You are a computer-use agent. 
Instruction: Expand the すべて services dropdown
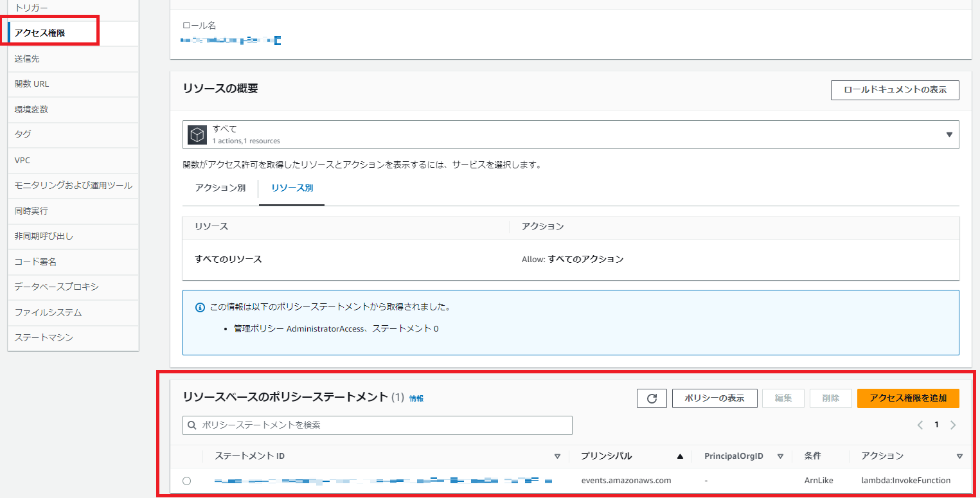[x=949, y=134]
